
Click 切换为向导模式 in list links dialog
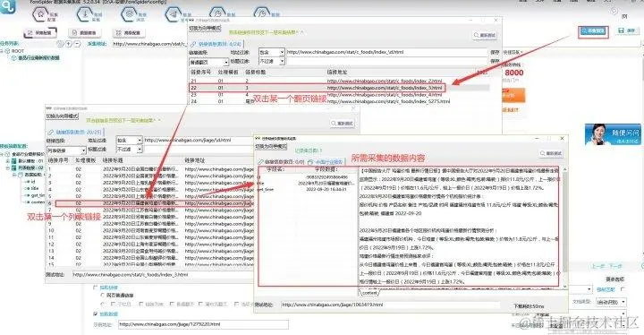coord(62,116)
